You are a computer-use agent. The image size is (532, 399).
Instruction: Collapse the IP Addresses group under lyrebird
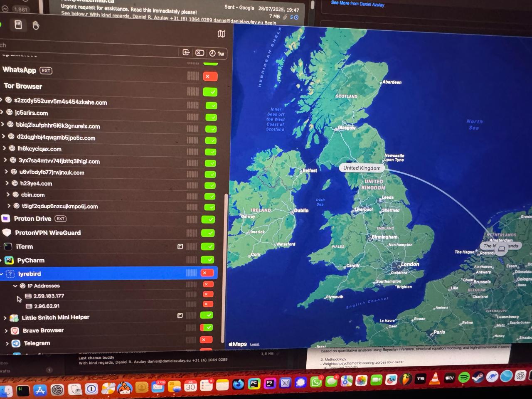[15, 286]
